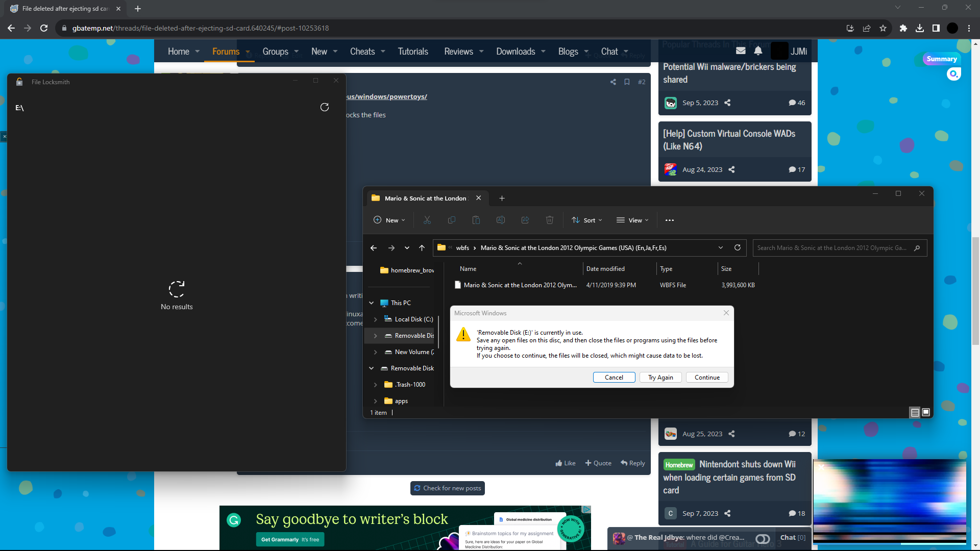Viewport: 980px width, 551px height.
Task: Open the Cheats menu item
Action: click(362, 52)
